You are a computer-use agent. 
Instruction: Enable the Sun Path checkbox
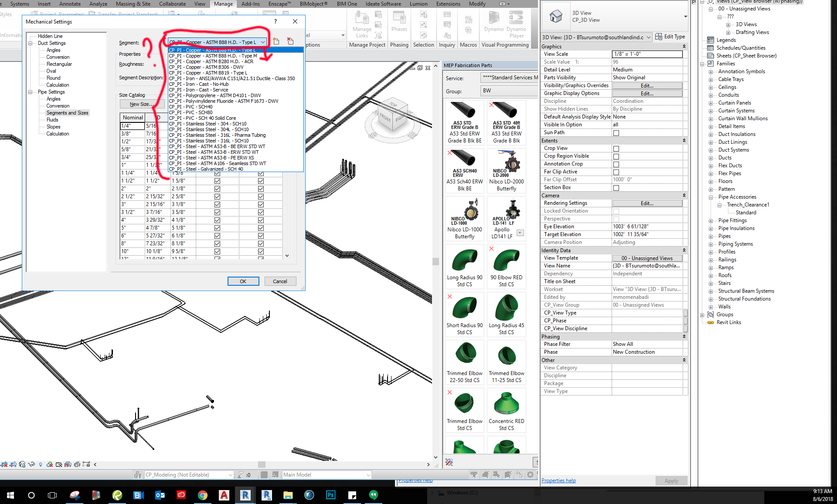click(616, 133)
